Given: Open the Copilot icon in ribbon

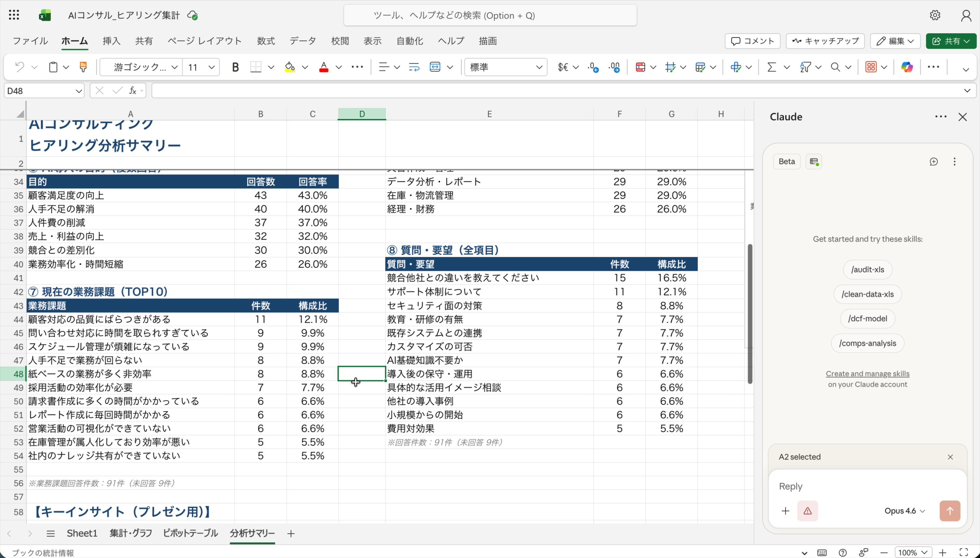Looking at the screenshot, I should 907,67.
